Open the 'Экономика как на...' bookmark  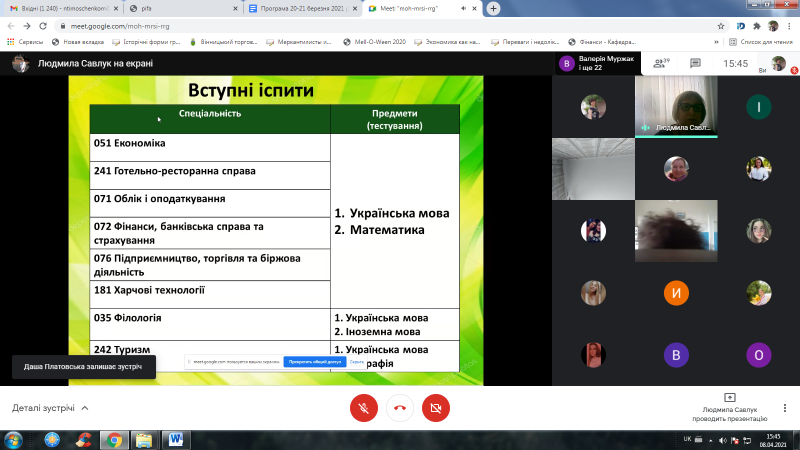pos(447,42)
